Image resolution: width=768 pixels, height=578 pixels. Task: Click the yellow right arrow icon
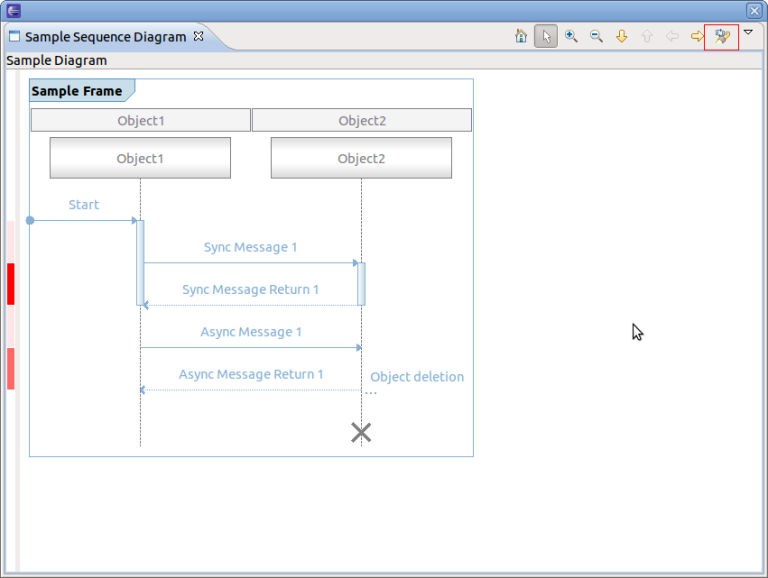click(697, 37)
